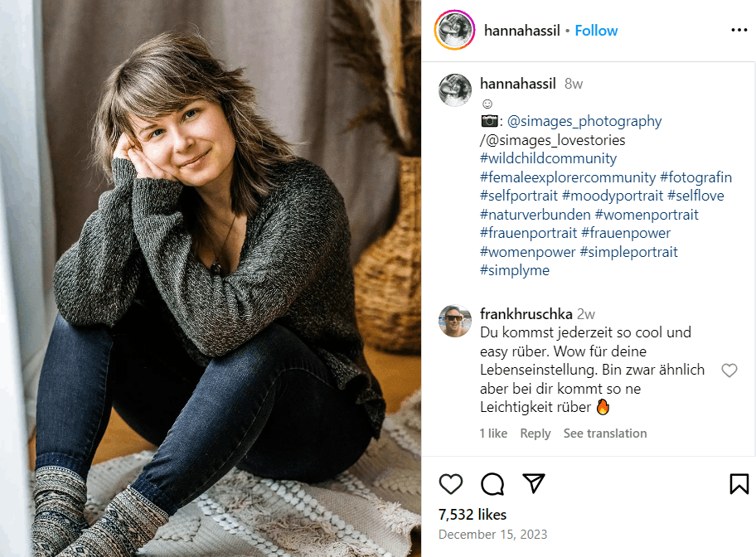
Task: Open hannahassil header profile picture
Action: point(454,31)
